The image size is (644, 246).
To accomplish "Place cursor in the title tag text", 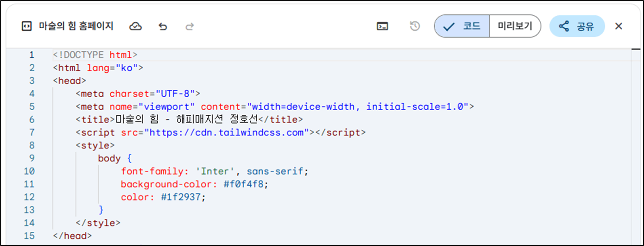I will pos(187,120).
